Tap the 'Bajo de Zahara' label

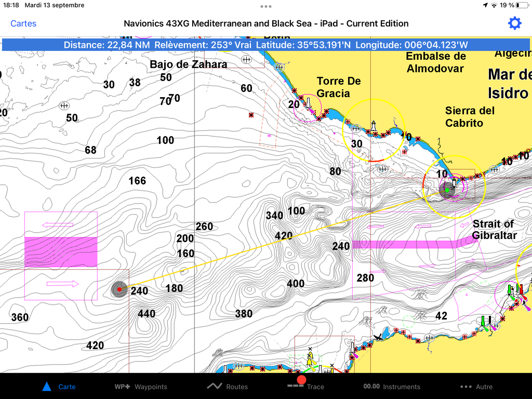coord(189,64)
